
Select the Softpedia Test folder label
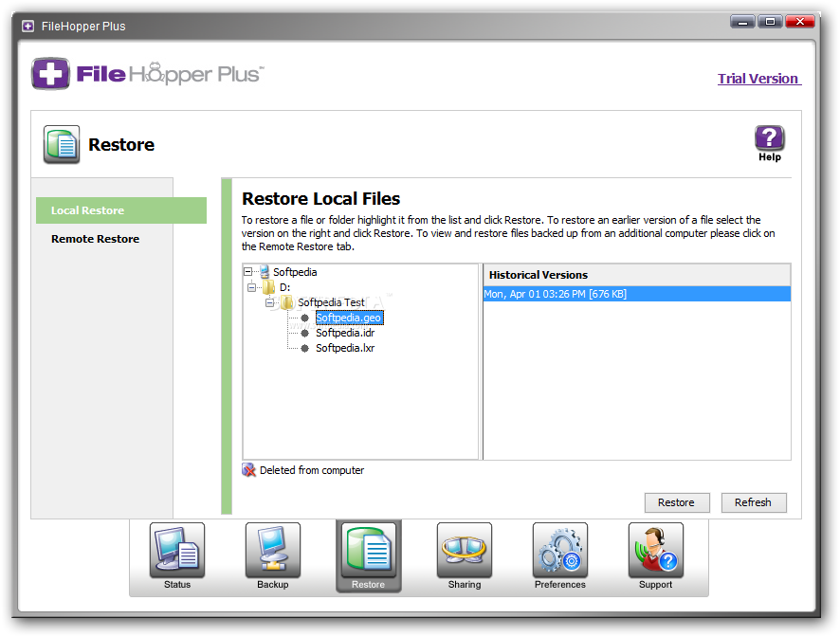click(331, 302)
